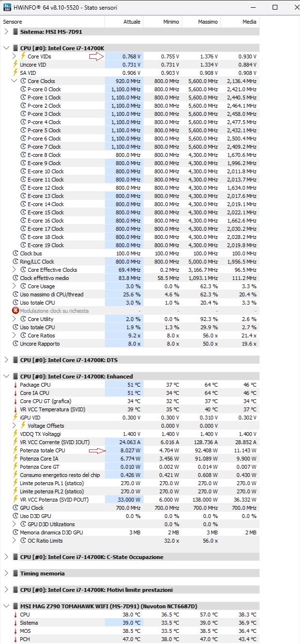Click the lightning icon of iGPU VID

click(15, 417)
